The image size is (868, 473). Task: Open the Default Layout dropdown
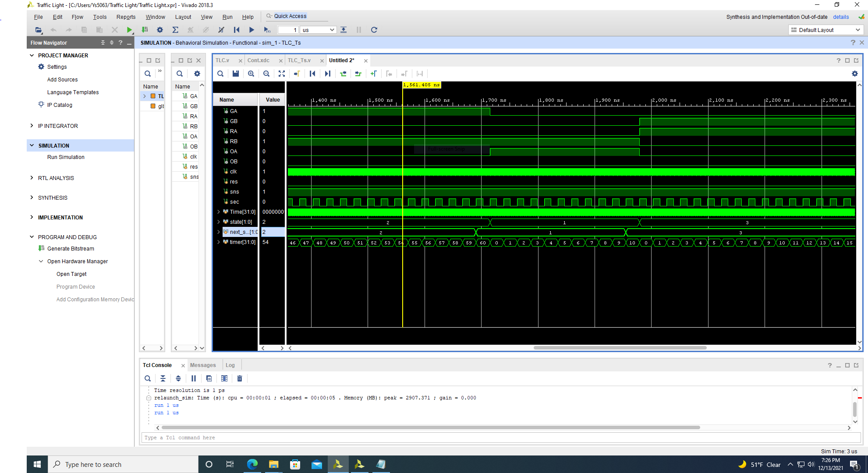tap(825, 30)
